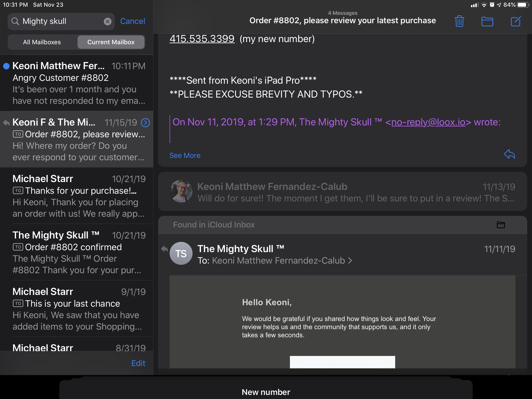Open folder icon in Found in iCloud Inbox bar
532x399 pixels.
(x=501, y=225)
